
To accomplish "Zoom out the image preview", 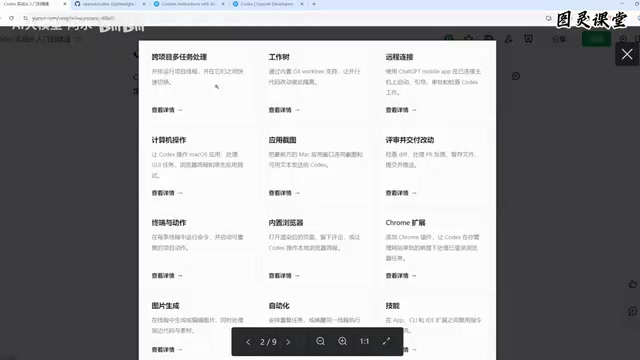I will (320, 341).
